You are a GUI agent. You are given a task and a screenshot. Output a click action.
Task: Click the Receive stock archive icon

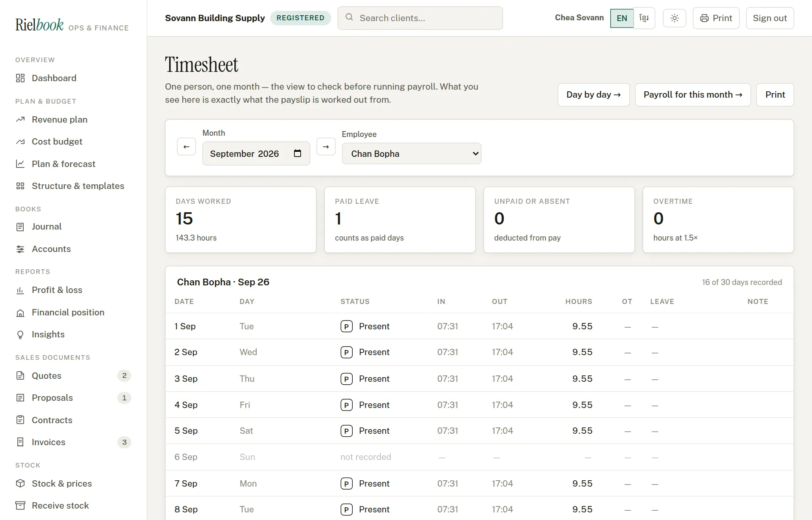[20, 506]
